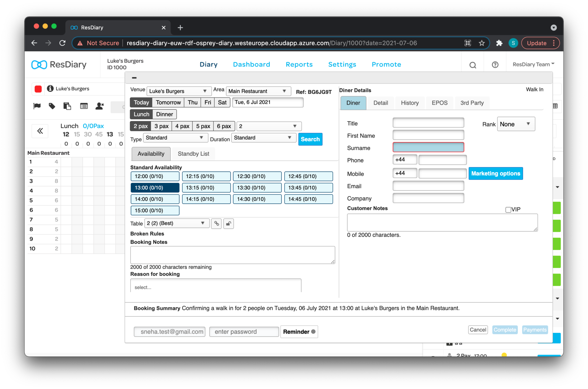Click the tag icon in left toolbar
The image size is (588, 389).
point(52,106)
